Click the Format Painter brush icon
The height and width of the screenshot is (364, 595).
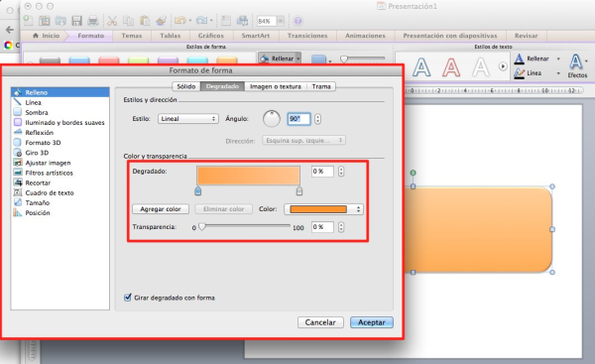click(x=161, y=21)
